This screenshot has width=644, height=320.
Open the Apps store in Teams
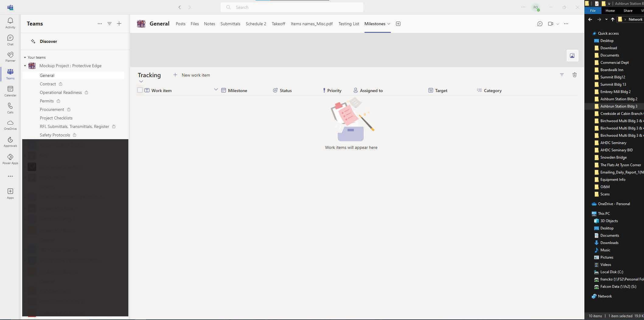(10, 193)
